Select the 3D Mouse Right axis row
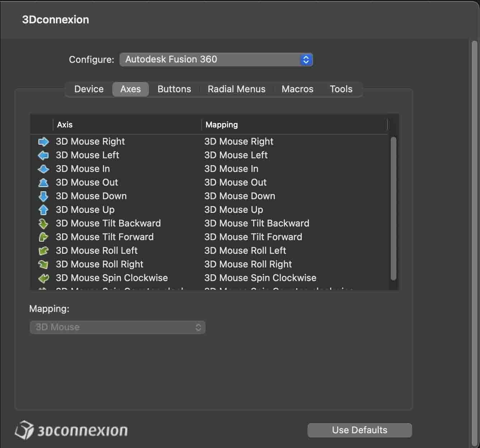The height and width of the screenshot is (448, 480). coord(210,142)
